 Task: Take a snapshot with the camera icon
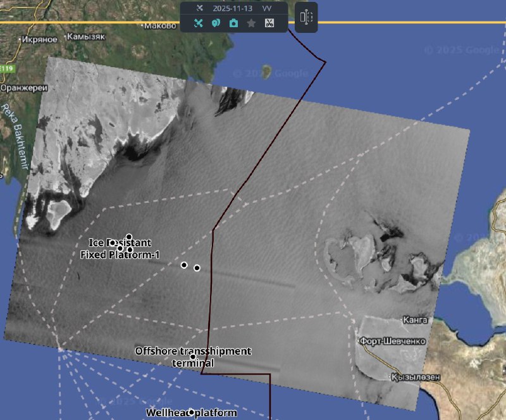[x=233, y=23]
